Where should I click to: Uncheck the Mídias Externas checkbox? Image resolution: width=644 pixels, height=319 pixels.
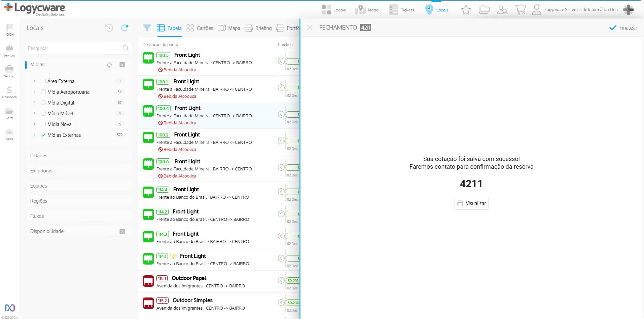[x=43, y=135]
